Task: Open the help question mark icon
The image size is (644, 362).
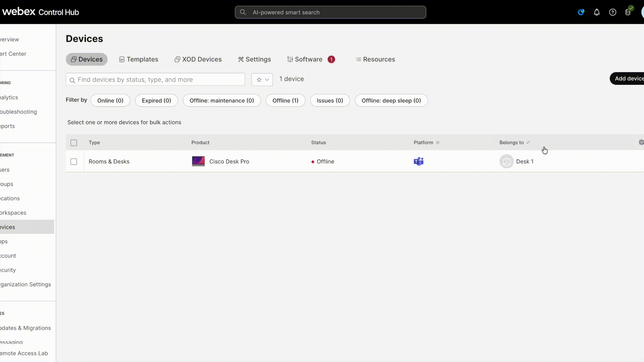Action: (612, 12)
